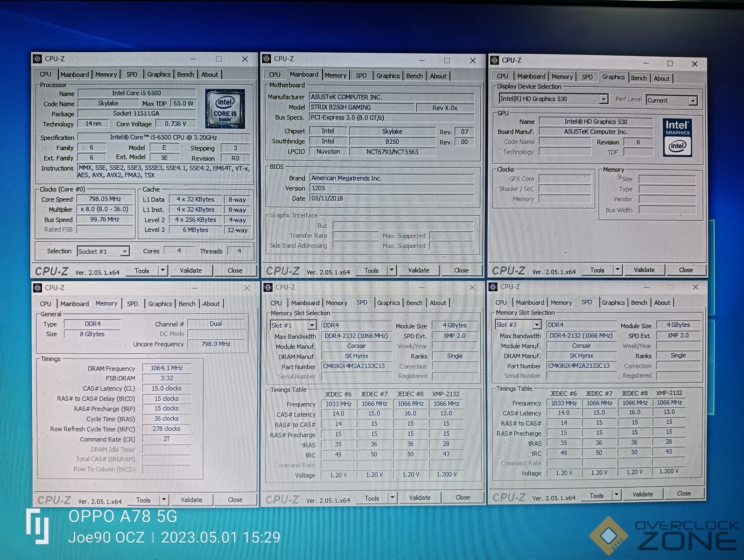Select the Memory tab in the Display Device Selection window
This screenshot has height=560, width=744.
pyautogui.click(x=562, y=77)
